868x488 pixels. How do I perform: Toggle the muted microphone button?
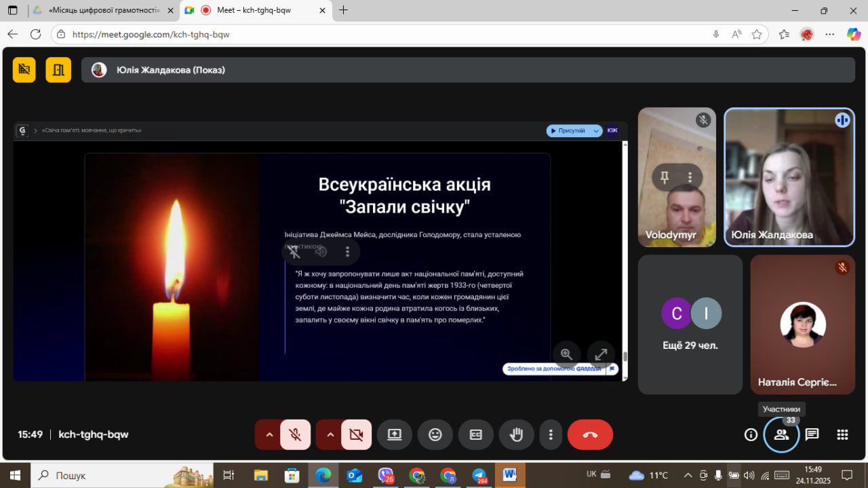click(295, 435)
